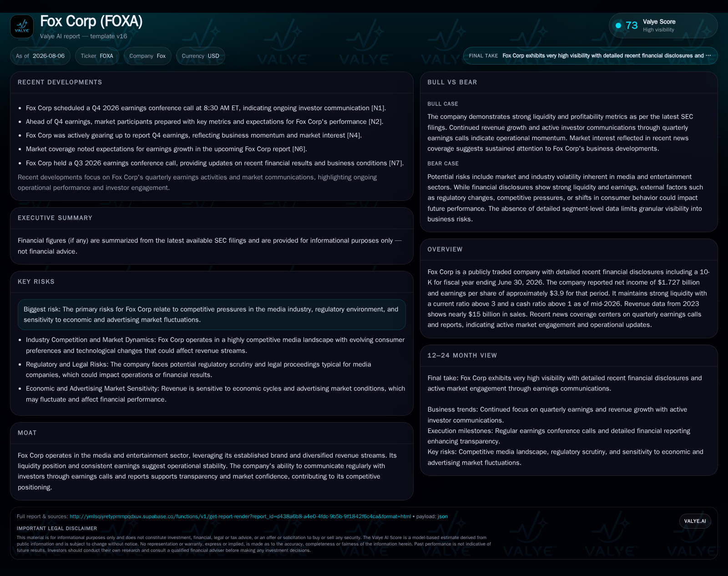Click the bullet citing source [N2]
Screen dimensions: 728x576
click(x=204, y=122)
